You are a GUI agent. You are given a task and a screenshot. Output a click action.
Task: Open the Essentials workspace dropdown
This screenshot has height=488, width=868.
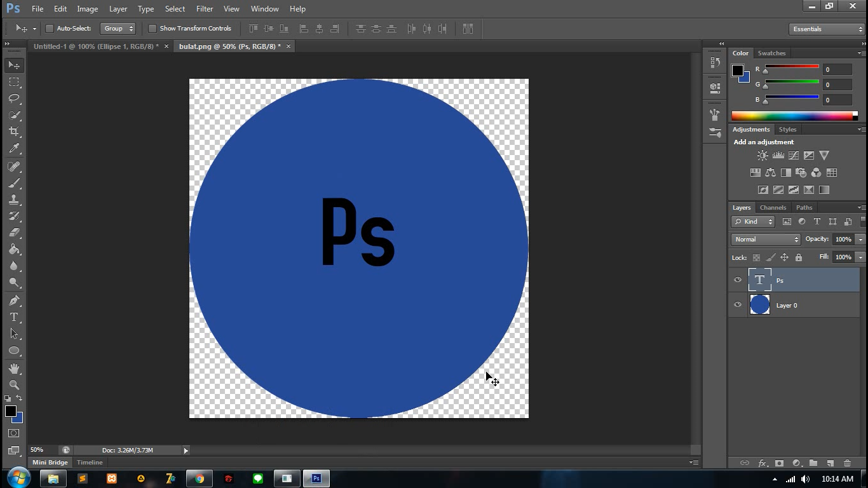click(827, 29)
